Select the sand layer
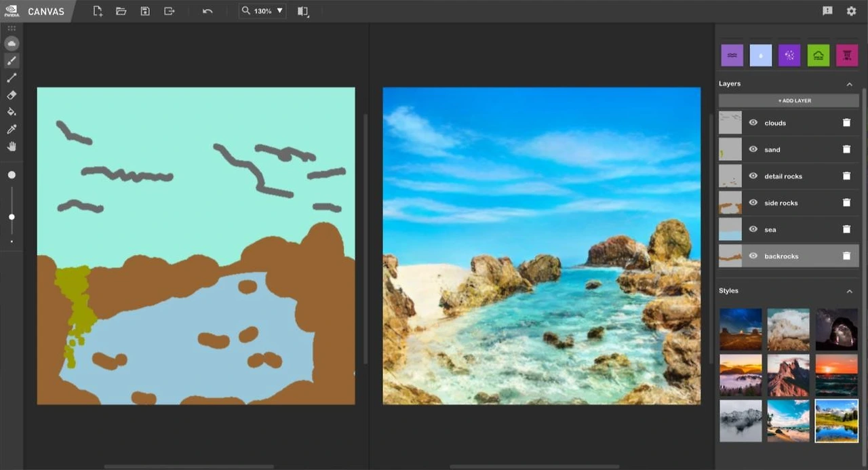 772,150
